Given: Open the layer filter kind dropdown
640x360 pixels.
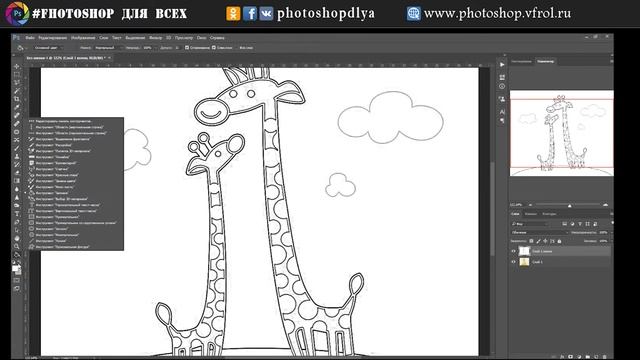Looking at the screenshot, I should (529, 224).
